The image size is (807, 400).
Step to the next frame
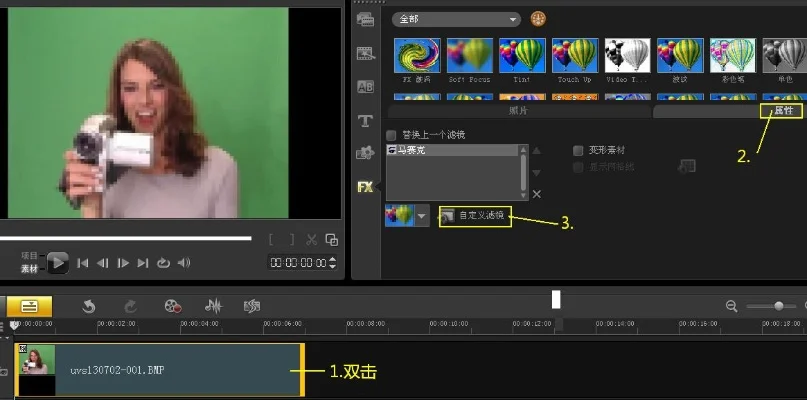tap(123, 263)
